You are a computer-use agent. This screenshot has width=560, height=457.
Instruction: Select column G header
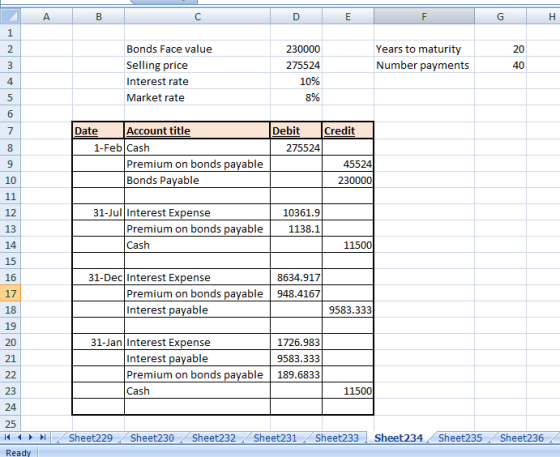tap(500, 16)
